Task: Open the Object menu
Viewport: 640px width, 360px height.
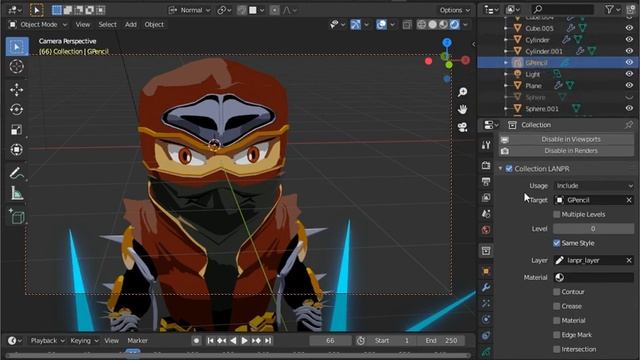Action: pyautogui.click(x=154, y=24)
